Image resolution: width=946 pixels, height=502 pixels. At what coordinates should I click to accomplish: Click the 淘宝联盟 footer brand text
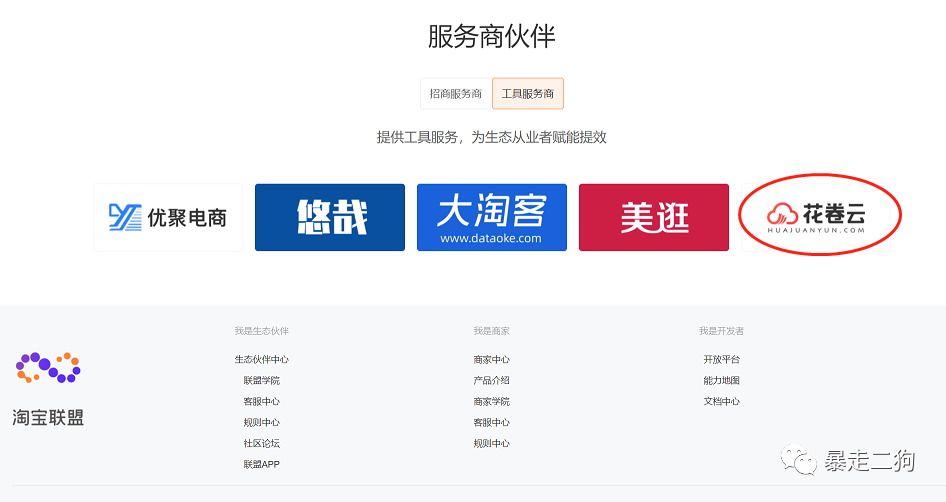48,418
